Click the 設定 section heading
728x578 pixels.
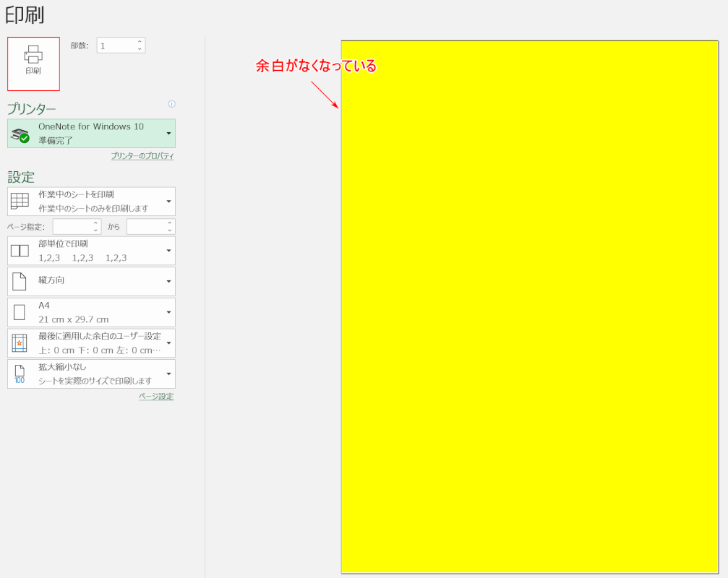pyautogui.click(x=21, y=177)
